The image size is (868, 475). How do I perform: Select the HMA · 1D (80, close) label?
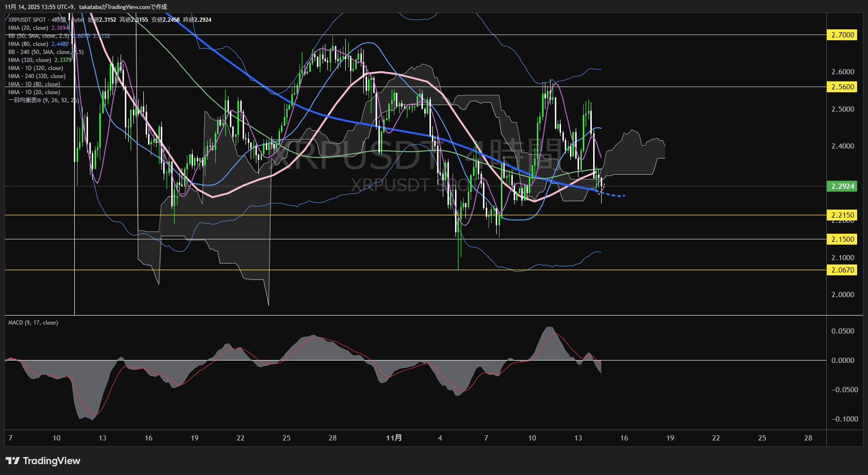(34, 84)
